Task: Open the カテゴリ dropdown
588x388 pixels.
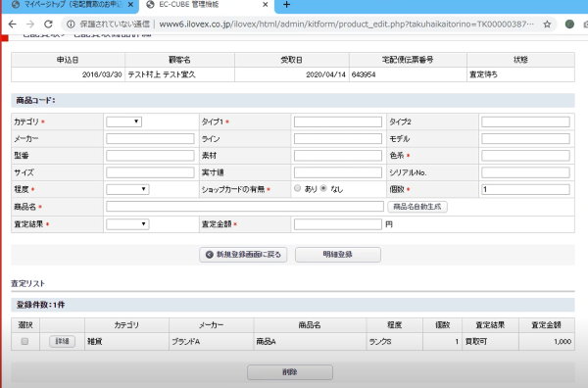Action: (x=123, y=121)
